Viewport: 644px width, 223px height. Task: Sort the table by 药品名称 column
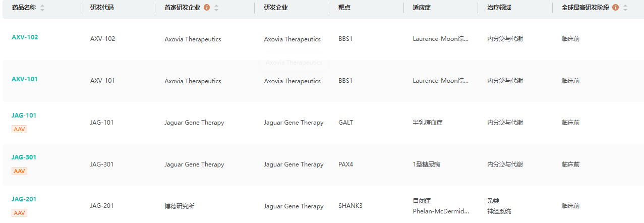[x=42, y=8]
